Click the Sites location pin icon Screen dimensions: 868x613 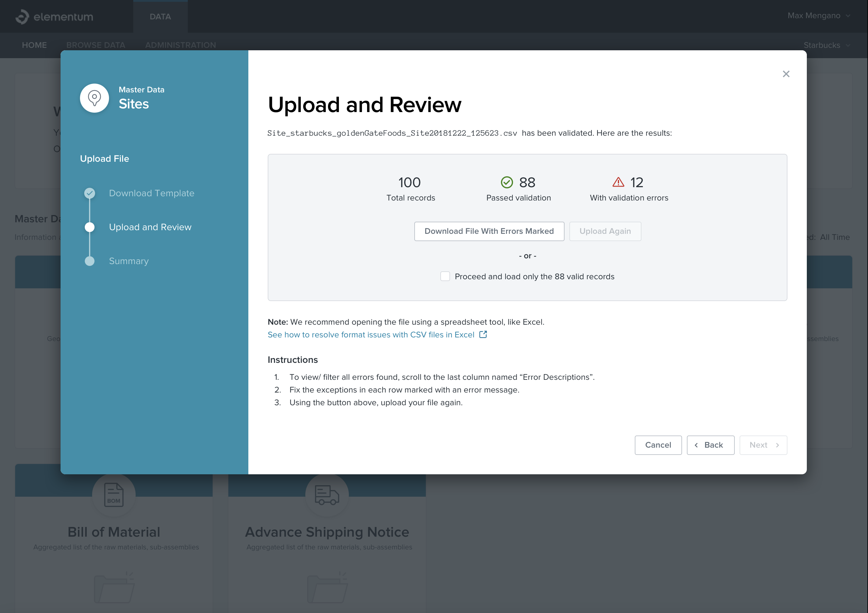pyautogui.click(x=94, y=98)
